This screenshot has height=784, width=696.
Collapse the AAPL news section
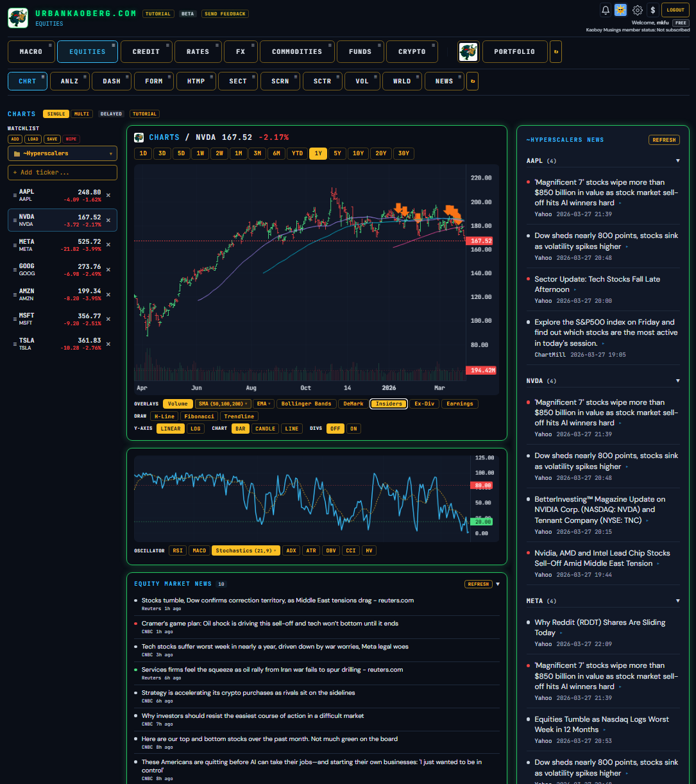pyautogui.click(x=678, y=161)
